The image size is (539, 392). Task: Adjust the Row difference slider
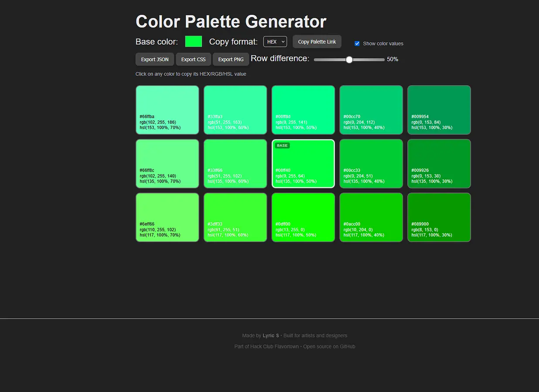pyautogui.click(x=349, y=60)
